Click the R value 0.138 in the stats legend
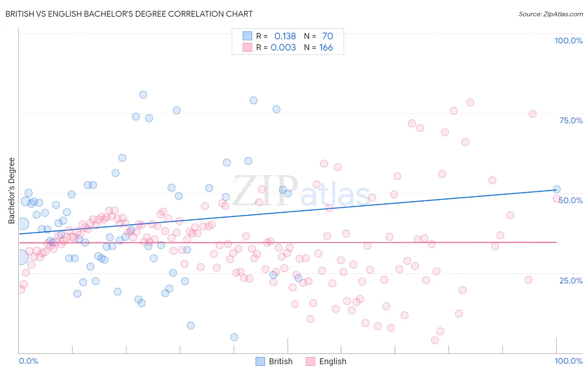The width and height of the screenshot is (588, 373). 285,36
